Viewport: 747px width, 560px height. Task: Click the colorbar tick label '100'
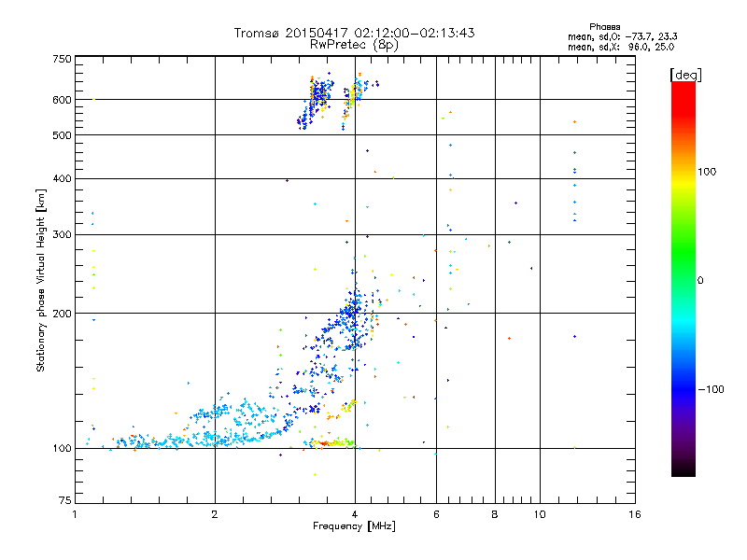coord(707,172)
